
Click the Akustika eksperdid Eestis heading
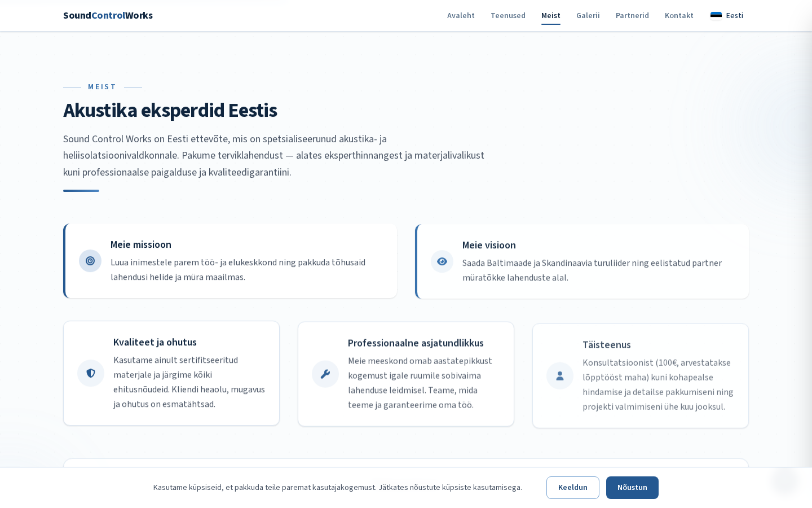pyautogui.click(x=170, y=110)
